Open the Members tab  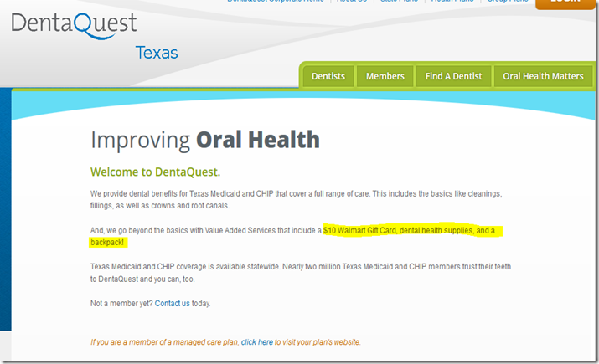(x=385, y=76)
